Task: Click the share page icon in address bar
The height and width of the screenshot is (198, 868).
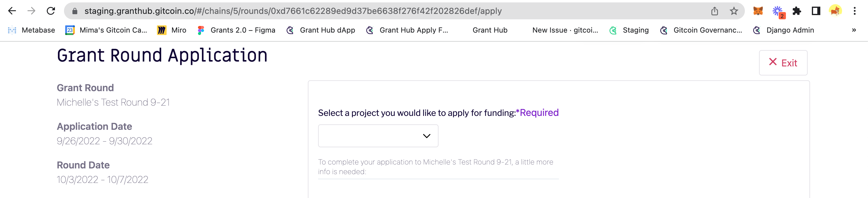Action: click(x=714, y=11)
